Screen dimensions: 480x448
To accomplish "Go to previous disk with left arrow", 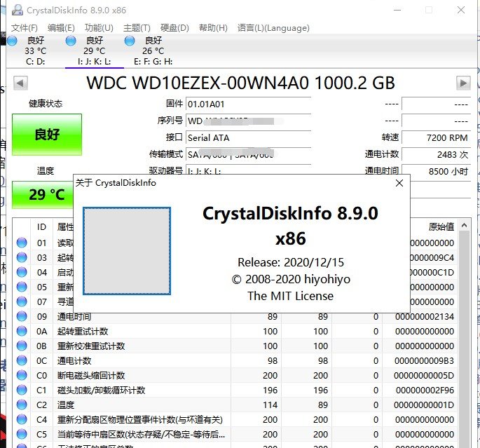I will (x=20, y=83).
